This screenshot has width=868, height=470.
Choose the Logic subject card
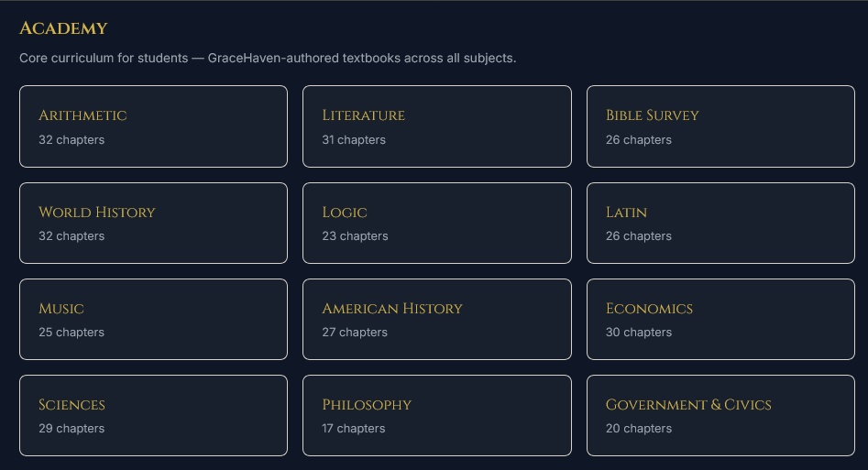(437, 224)
